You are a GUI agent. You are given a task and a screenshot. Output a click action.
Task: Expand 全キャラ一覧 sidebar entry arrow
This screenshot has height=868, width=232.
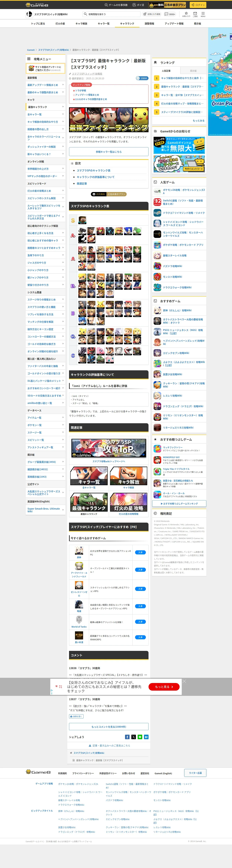click(x=63, y=114)
